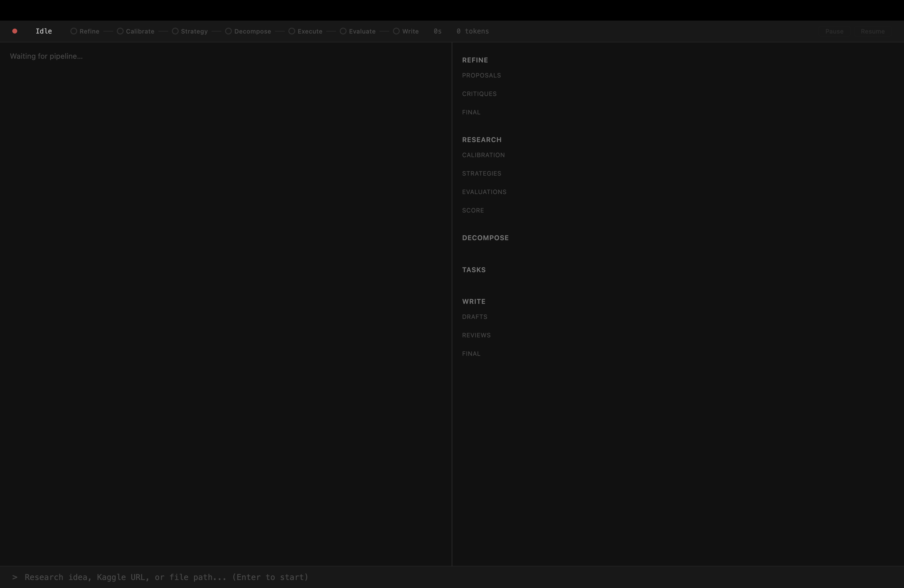Click the 0s elapsed timer display
The width and height of the screenshot is (904, 588).
click(437, 31)
